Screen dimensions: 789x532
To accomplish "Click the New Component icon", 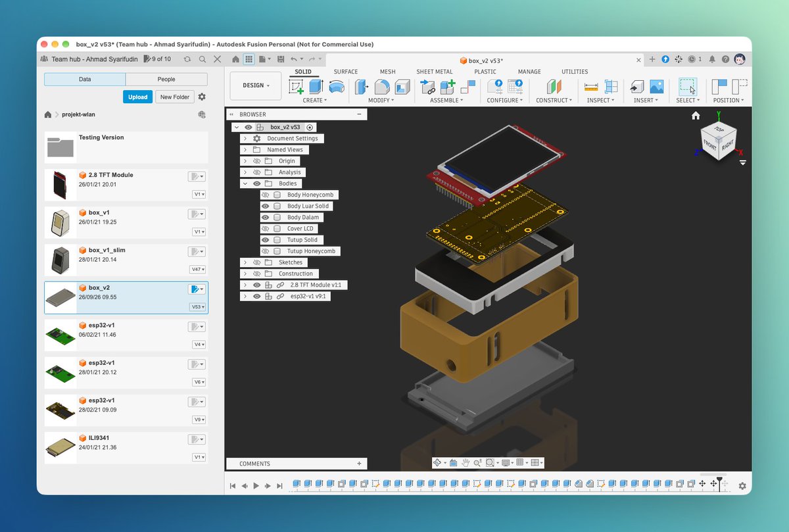I will tap(448, 86).
